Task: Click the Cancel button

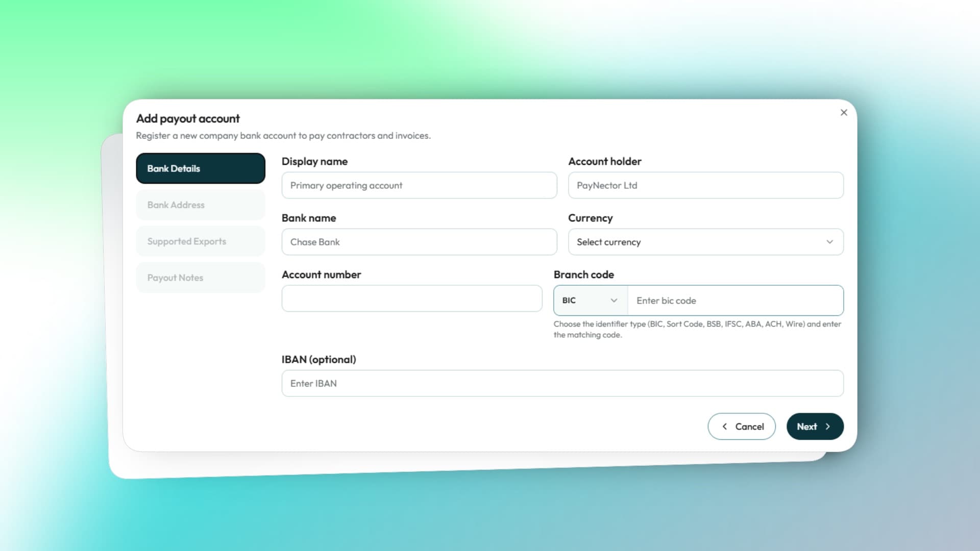Action: click(x=742, y=427)
